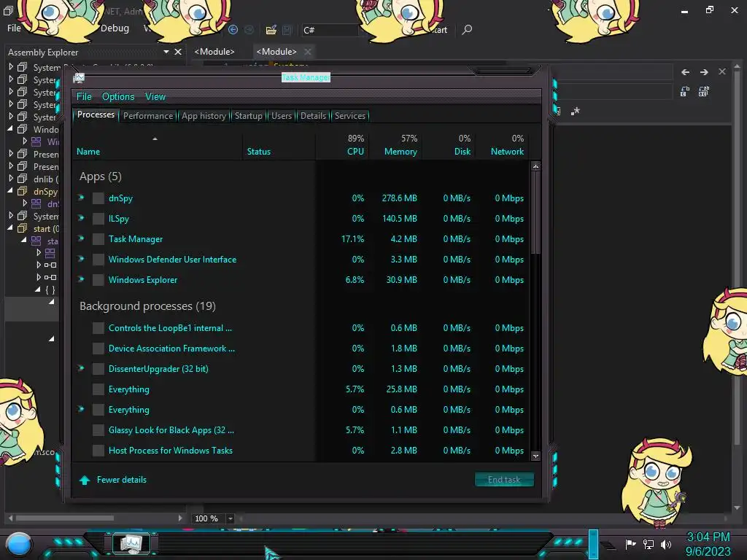The width and height of the screenshot is (747, 560).
Task: Click Windows Defender User Interface row icon
Action: tap(98, 260)
